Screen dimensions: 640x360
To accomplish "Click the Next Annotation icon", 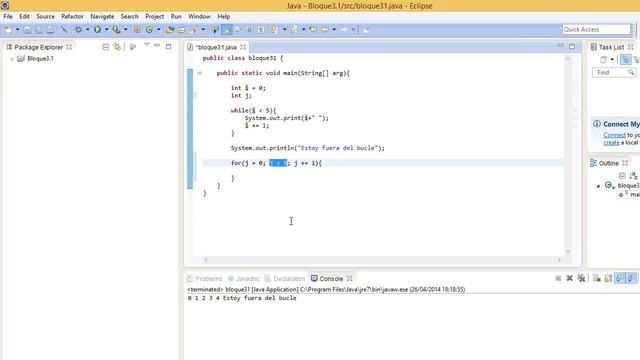I will 275,29.
